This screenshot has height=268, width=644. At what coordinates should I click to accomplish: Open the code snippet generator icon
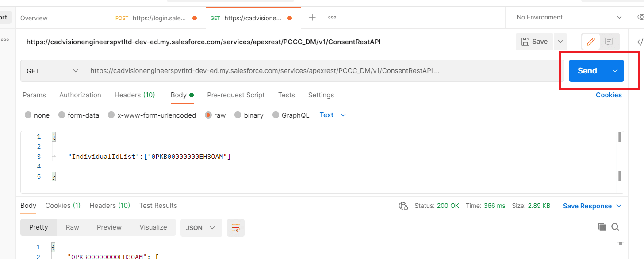pos(641,42)
